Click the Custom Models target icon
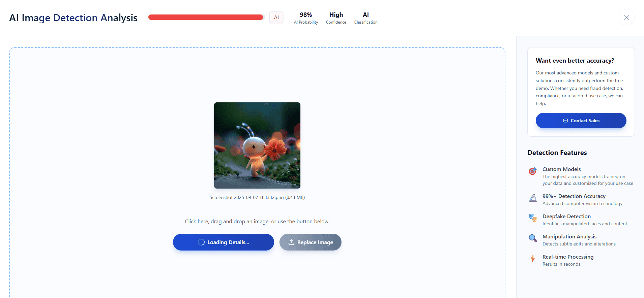Viewport: 644px width, 298px height. [x=532, y=171]
